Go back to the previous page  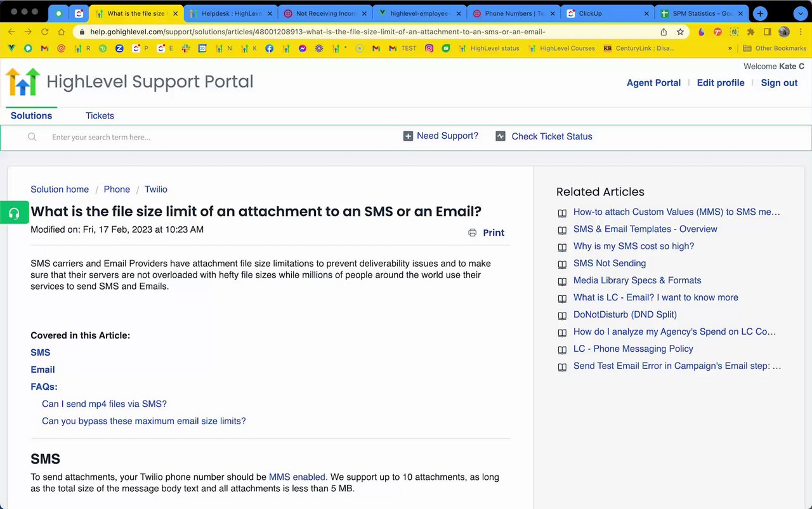pos(11,32)
